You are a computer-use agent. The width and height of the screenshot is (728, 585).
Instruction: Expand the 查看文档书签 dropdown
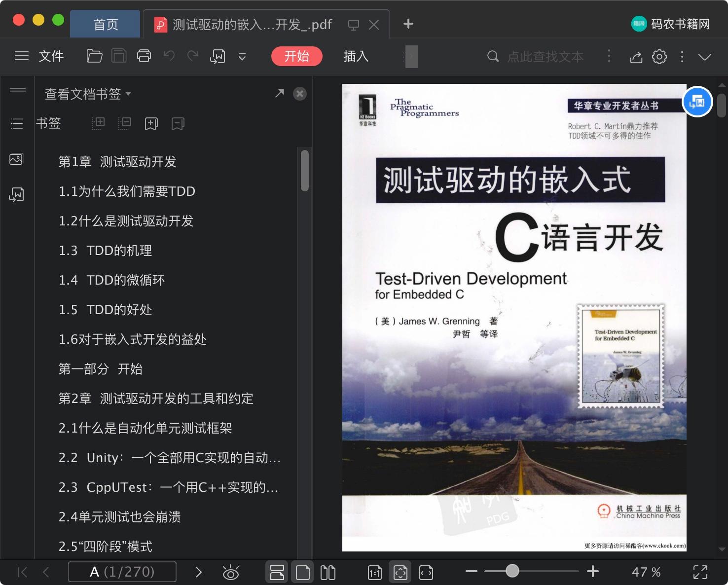pyautogui.click(x=88, y=94)
